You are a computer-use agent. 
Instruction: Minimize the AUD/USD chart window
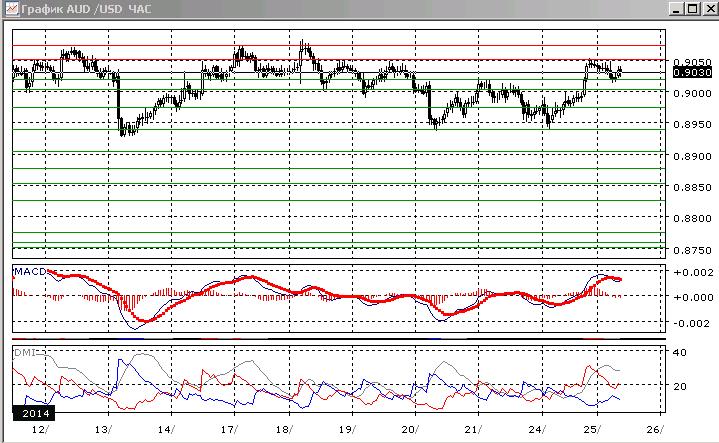click(676, 9)
